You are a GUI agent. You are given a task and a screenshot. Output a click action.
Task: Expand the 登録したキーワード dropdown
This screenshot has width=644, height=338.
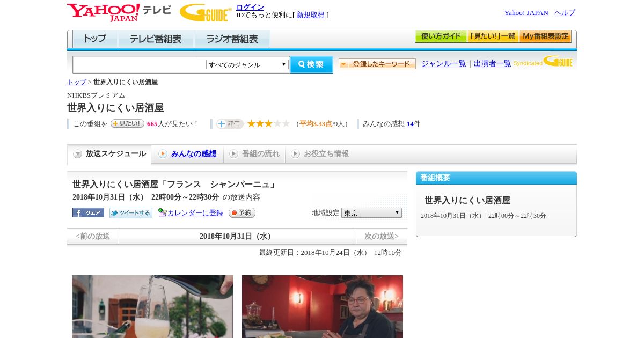click(x=377, y=64)
